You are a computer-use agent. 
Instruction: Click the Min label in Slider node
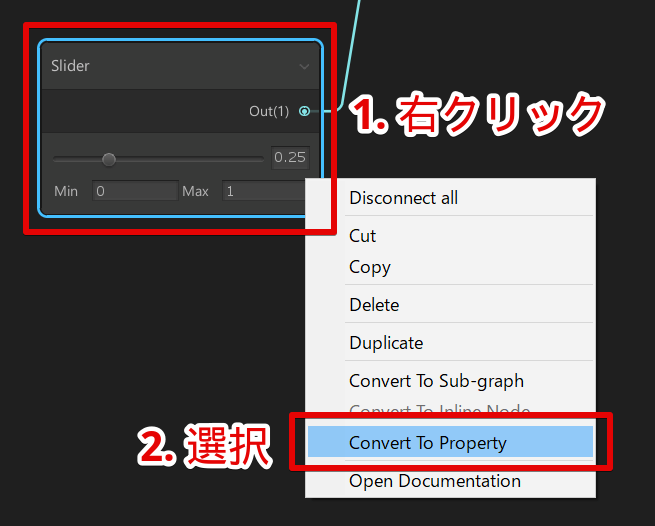(x=66, y=191)
